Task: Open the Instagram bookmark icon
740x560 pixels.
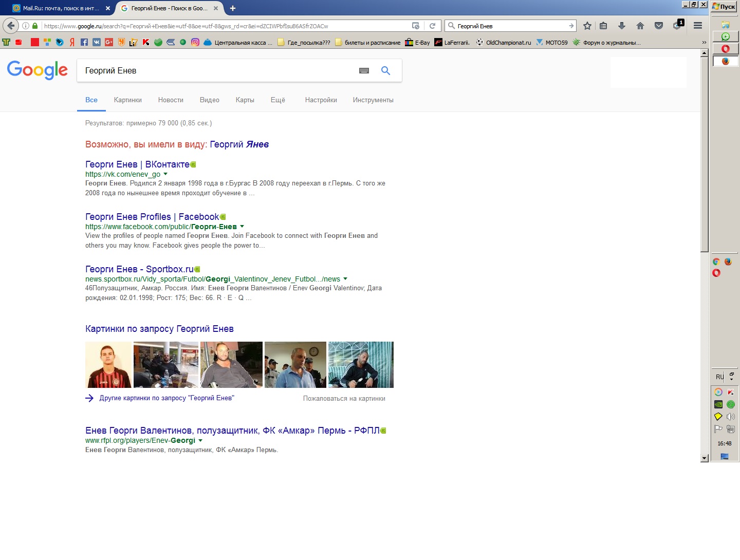Action: pos(195,42)
